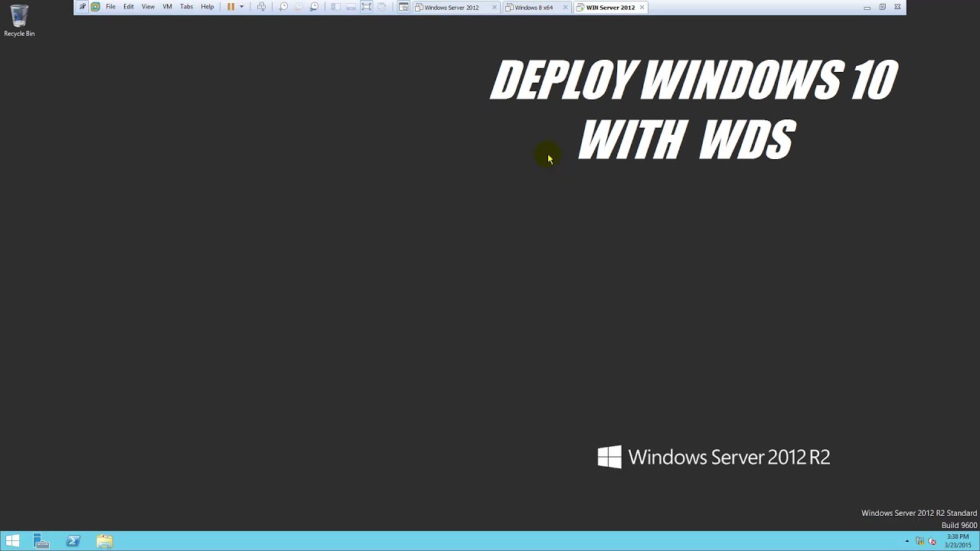
Task: Select the WIN Server 2012 tab
Action: pos(610,8)
